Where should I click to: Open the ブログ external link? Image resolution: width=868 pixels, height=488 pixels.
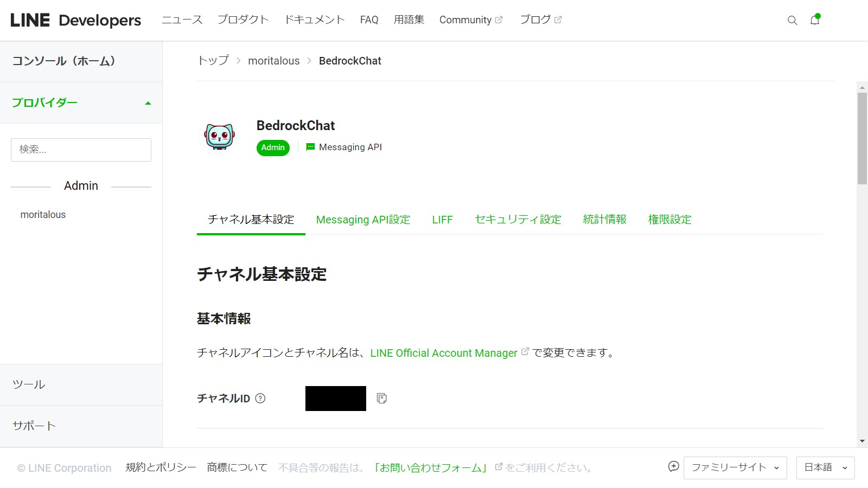[x=540, y=20]
